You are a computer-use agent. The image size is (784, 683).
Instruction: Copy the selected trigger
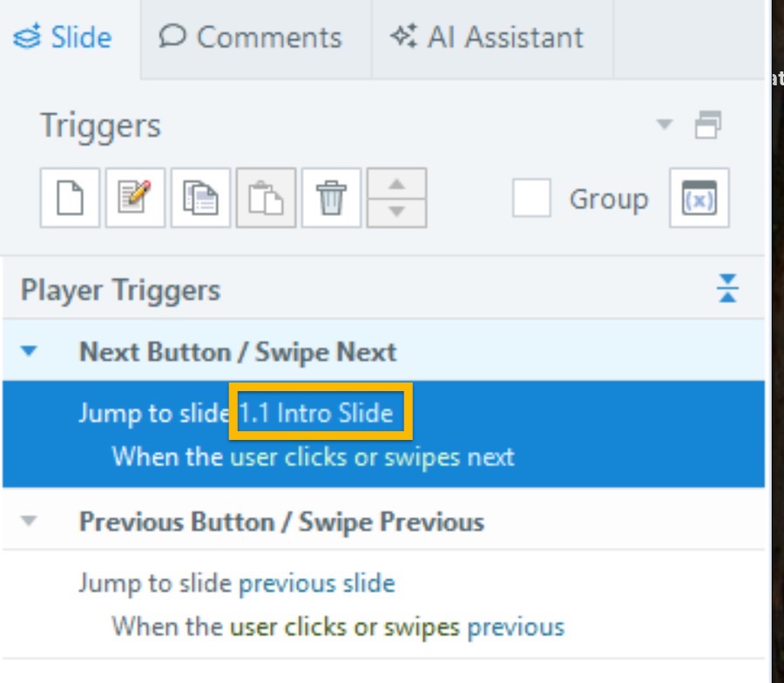(x=200, y=198)
